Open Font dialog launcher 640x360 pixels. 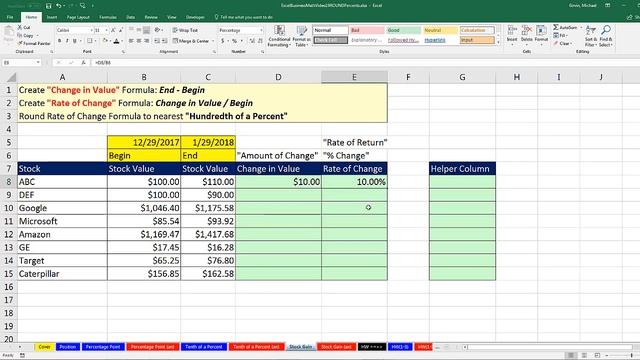pyautogui.click(x=123, y=52)
